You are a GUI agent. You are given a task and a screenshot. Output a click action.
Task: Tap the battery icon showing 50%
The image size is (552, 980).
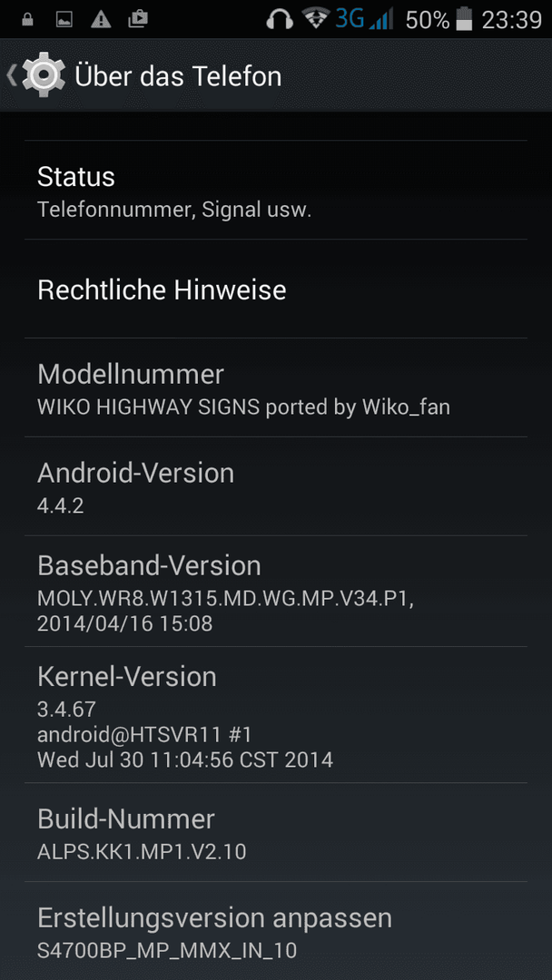463,19
